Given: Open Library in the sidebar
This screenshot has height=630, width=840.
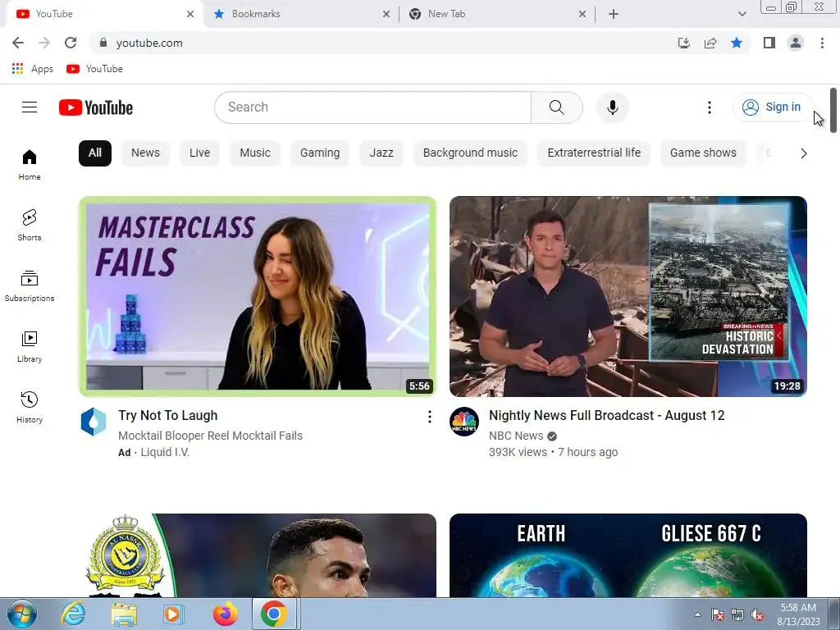Looking at the screenshot, I should point(30,347).
